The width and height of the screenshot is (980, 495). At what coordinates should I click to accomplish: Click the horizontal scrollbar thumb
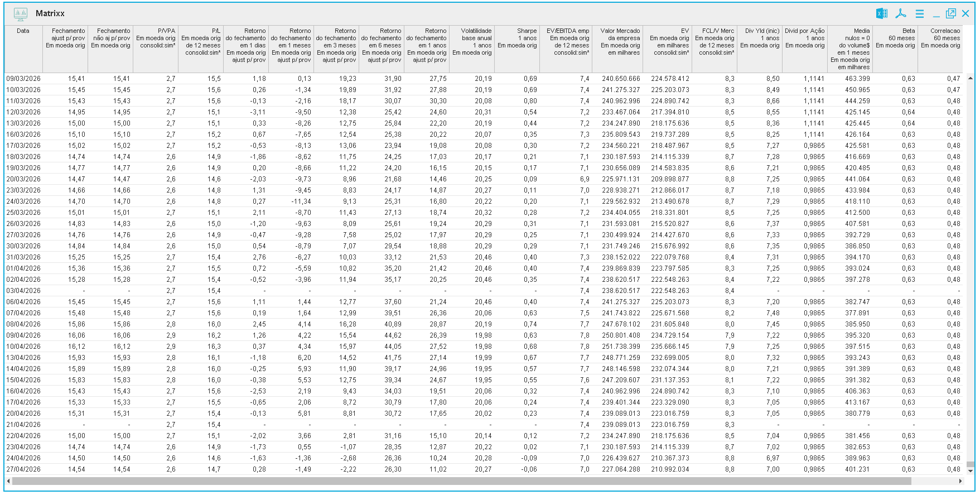point(461,481)
